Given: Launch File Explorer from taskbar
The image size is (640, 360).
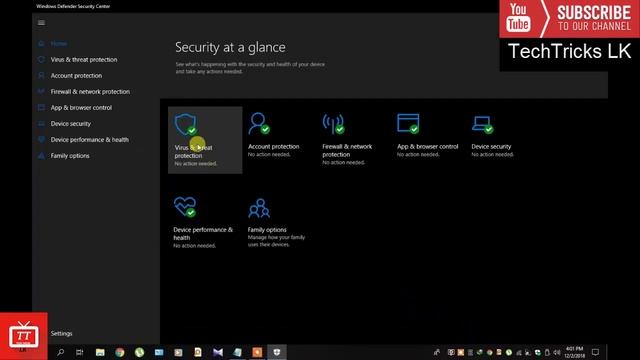Looking at the screenshot, I should [100, 352].
